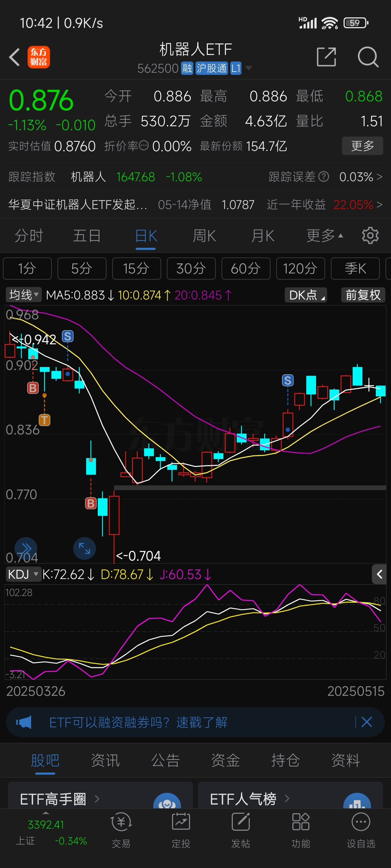This screenshot has width=391, height=868.
Task: Tap the collapse arrow beside KDJ panel
Action: click(379, 574)
